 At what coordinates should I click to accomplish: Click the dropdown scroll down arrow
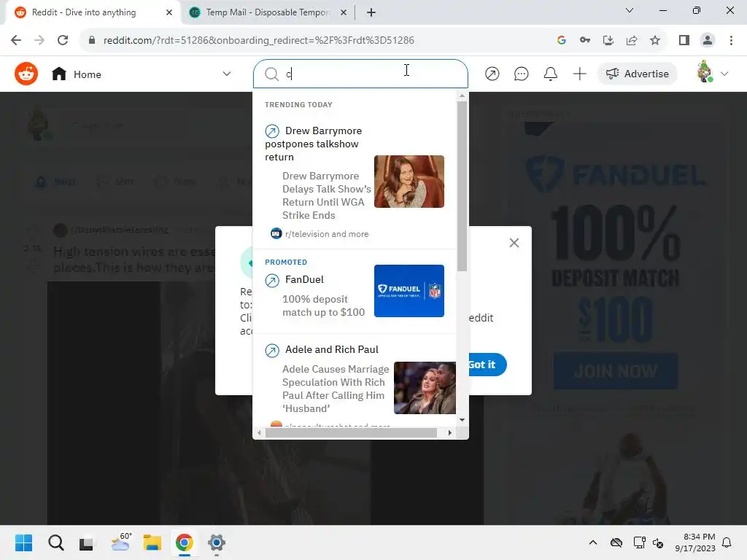coord(462,419)
